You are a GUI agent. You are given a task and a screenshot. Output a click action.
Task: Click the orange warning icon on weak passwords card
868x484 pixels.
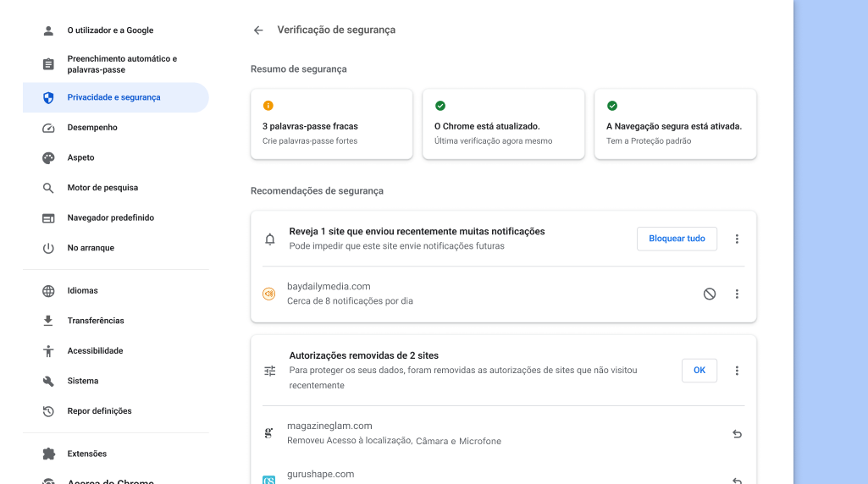pos(268,106)
